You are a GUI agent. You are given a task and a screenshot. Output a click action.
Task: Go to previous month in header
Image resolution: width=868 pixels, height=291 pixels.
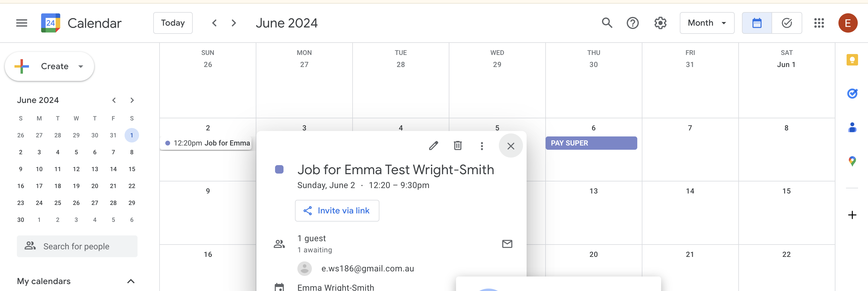click(214, 23)
